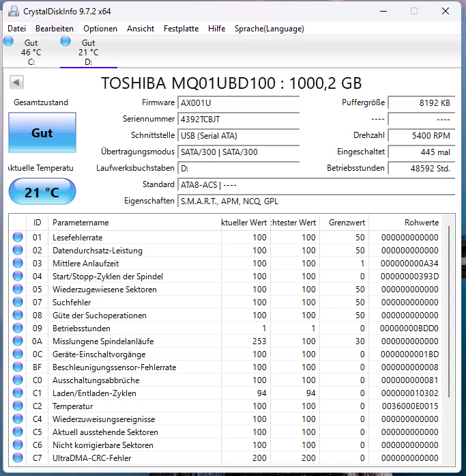466x476 pixels.
Task: Minimize the CrystalDiskInfo window
Action: click(x=383, y=11)
